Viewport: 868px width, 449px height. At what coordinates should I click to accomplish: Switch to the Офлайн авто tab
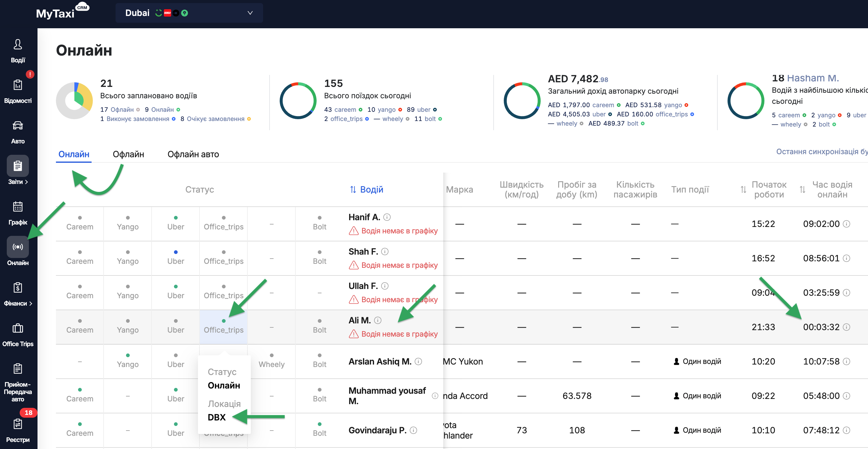(x=193, y=154)
